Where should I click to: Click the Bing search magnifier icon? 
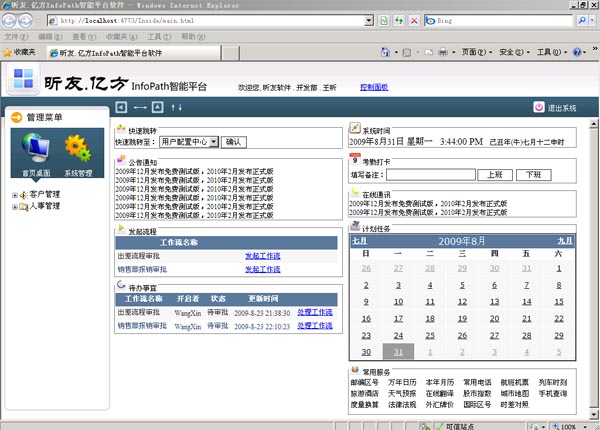pos(582,21)
